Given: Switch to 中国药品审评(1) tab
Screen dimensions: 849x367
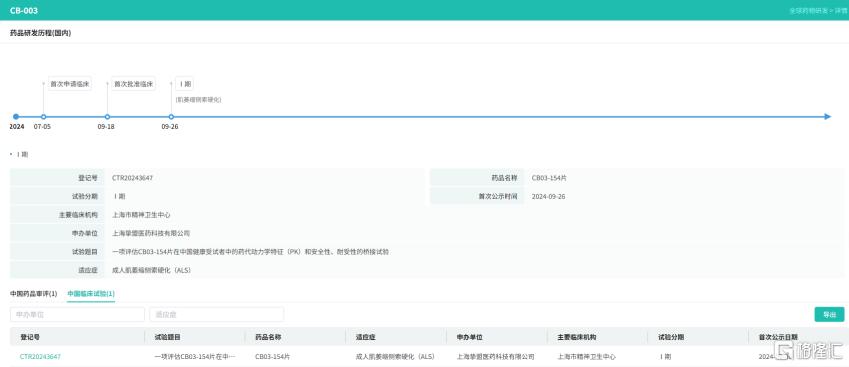Looking at the screenshot, I should (34, 293).
